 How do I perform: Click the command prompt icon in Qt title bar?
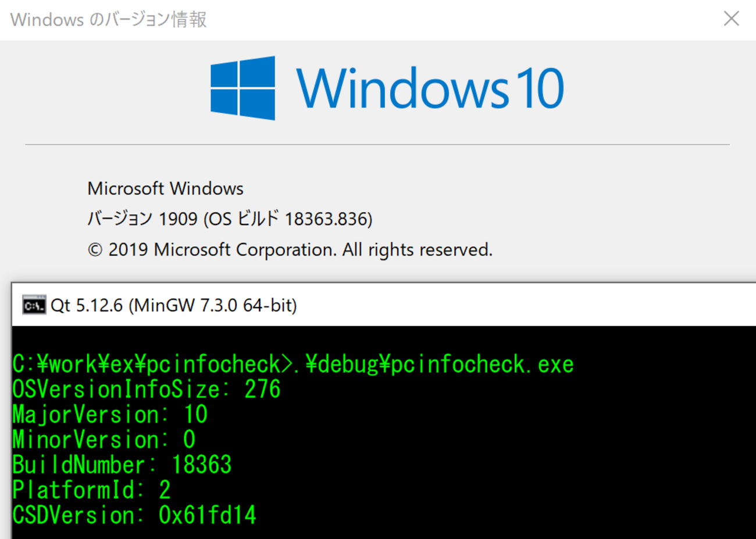(x=34, y=305)
